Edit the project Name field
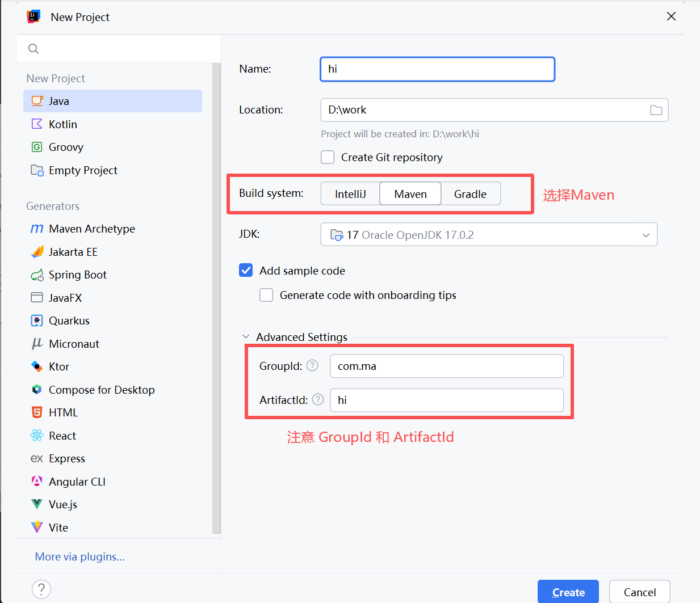The width and height of the screenshot is (700, 603). click(438, 69)
